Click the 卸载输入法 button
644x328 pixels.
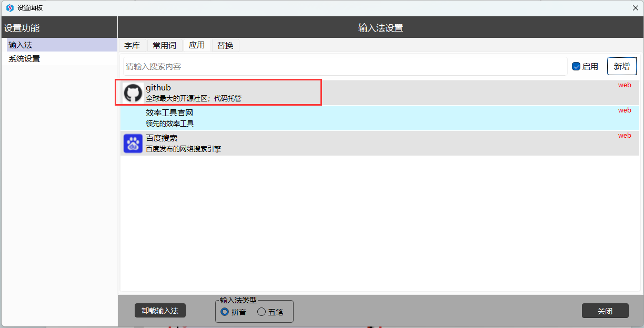[x=160, y=311]
